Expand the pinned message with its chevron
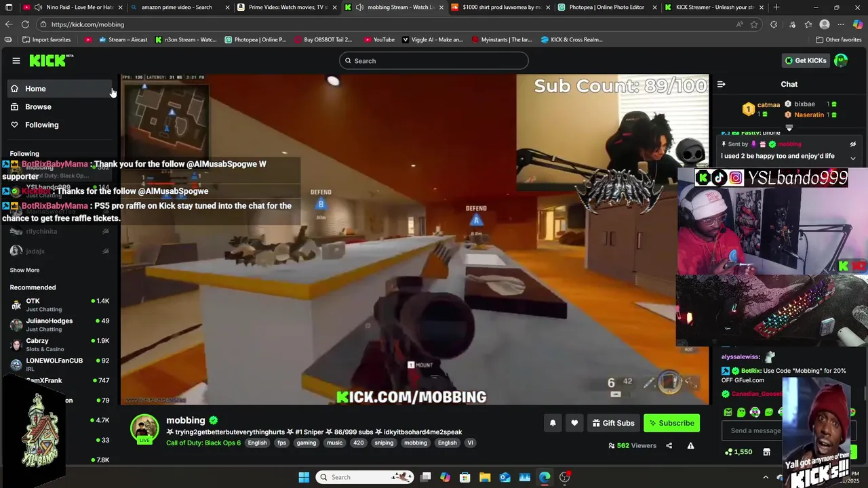This screenshot has height=488, width=868. pyautogui.click(x=853, y=157)
